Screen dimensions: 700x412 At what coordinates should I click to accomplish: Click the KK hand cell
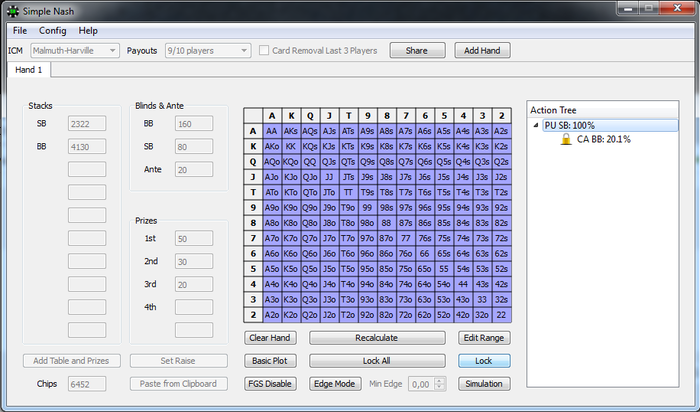coord(291,146)
